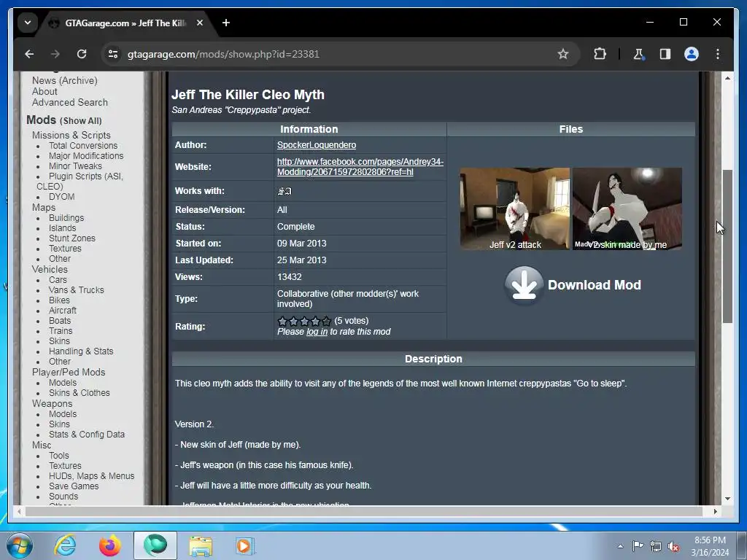
Task: Open DYOM category
Action: (x=61, y=197)
